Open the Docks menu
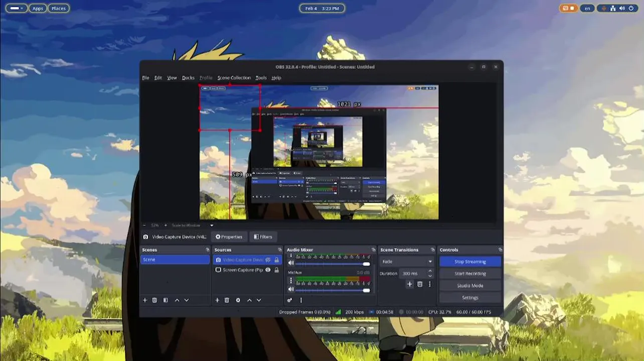Screen dimensions: 644x361 pyautogui.click(x=188, y=78)
